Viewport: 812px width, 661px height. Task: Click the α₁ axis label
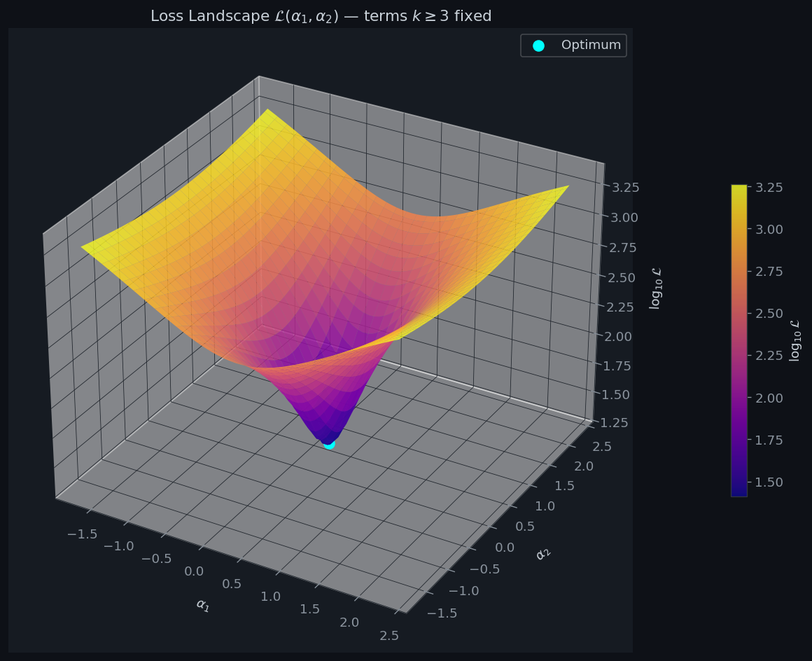click(202, 604)
